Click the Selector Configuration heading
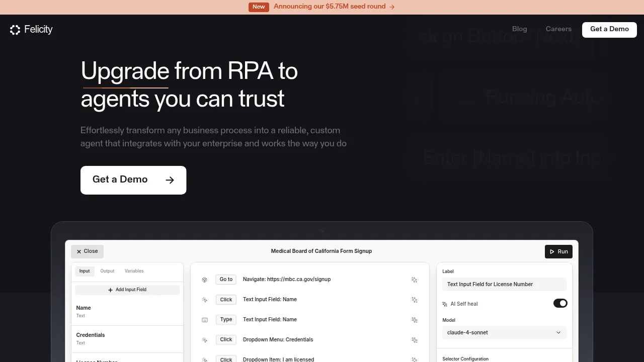644x362 pixels. click(x=465, y=359)
